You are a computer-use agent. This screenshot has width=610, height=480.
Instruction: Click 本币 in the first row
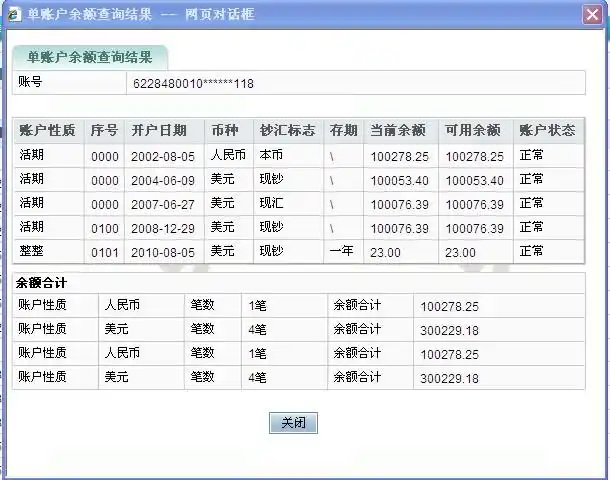pyautogui.click(x=271, y=155)
